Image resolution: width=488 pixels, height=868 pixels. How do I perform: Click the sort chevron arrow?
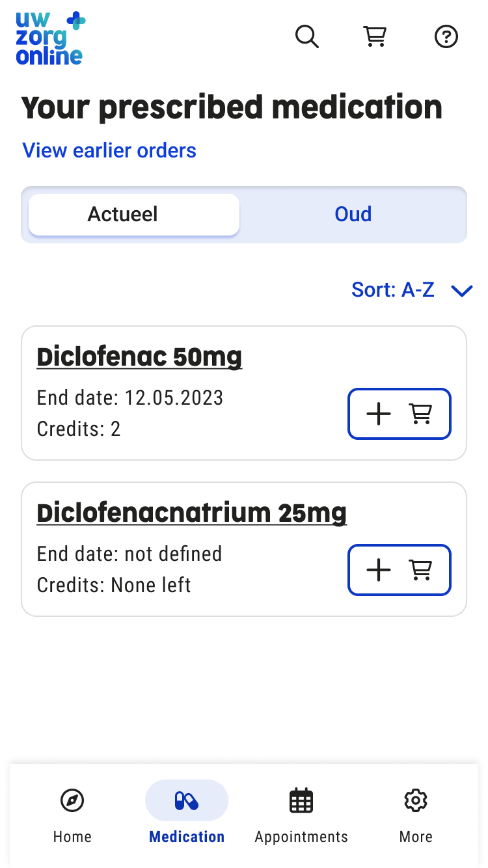[462, 291]
